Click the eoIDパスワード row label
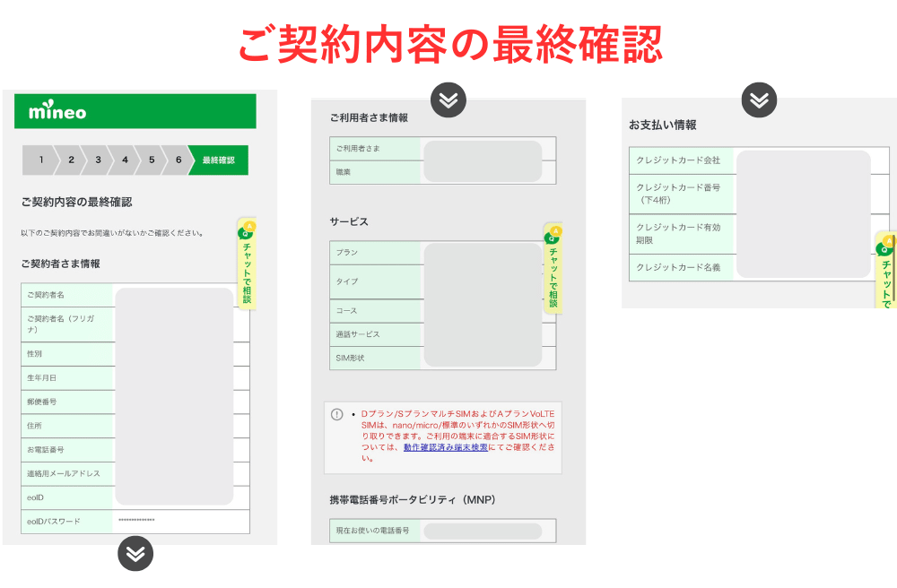The height and width of the screenshot is (588, 897). pyautogui.click(x=54, y=521)
